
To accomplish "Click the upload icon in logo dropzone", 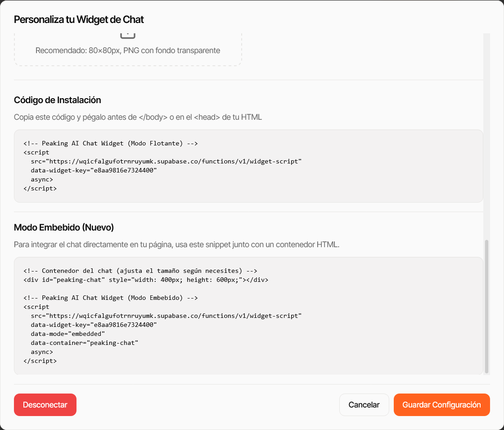I will tap(128, 35).
